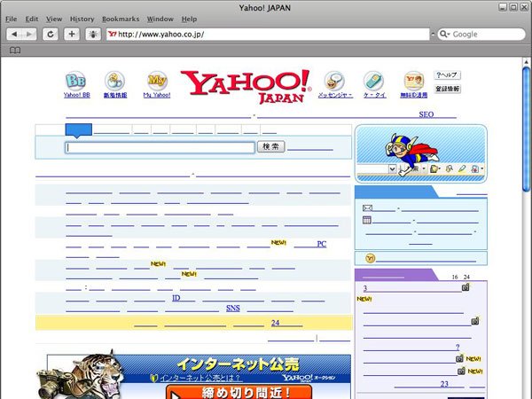Click the question mark link in the news panel
This screenshot has width=532, height=399.
coord(458,347)
